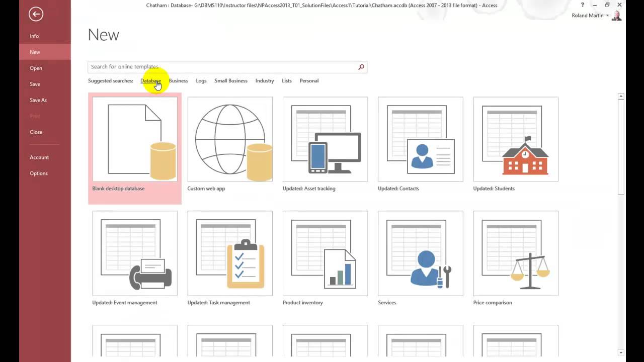Click the search magnifier icon
Image resolution: width=644 pixels, height=362 pixels.
coord(361,67)
